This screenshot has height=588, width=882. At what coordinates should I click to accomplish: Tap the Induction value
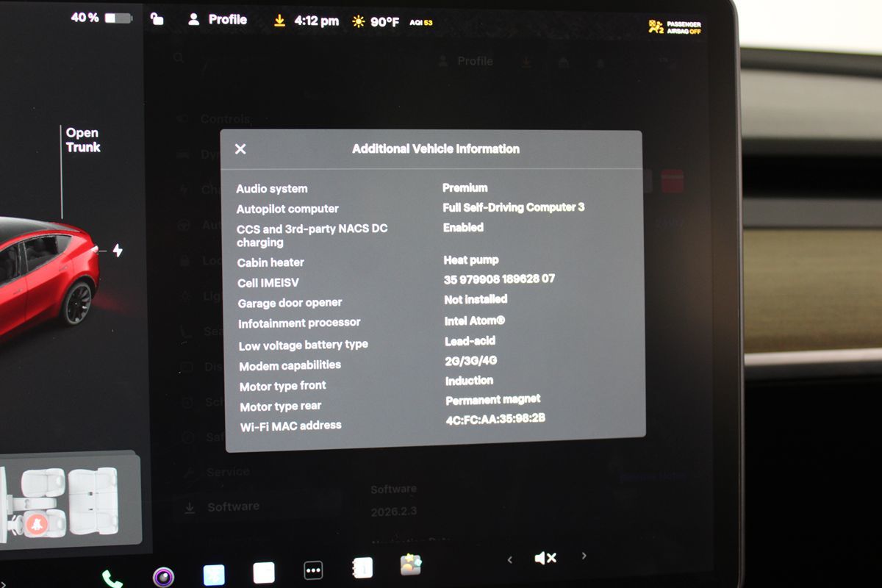469,381
